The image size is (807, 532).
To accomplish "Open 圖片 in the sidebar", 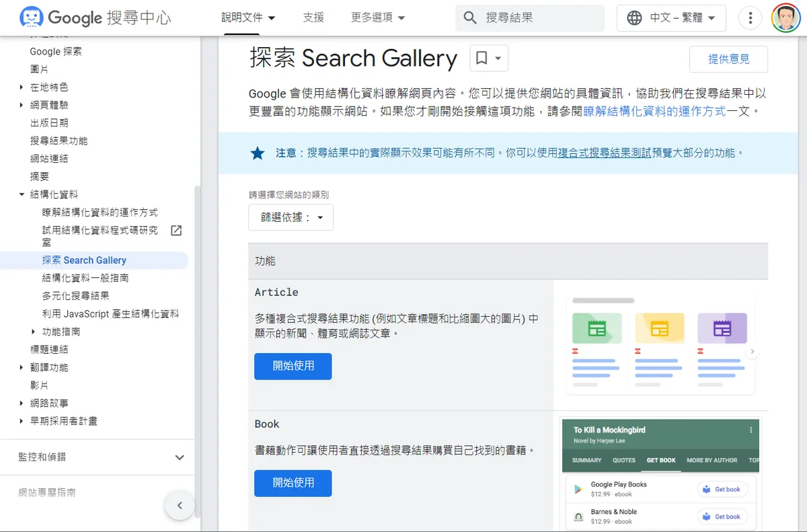I will [x=39, y=69].
